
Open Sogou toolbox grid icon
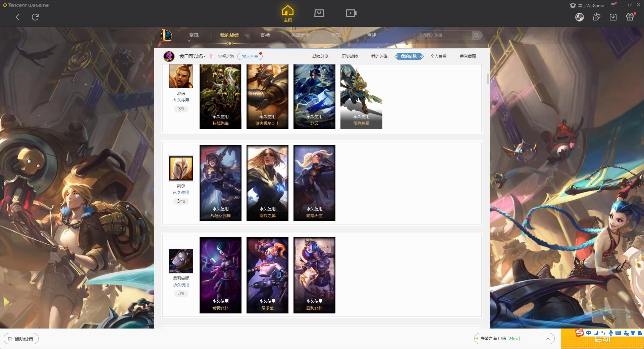pos(640,333)
